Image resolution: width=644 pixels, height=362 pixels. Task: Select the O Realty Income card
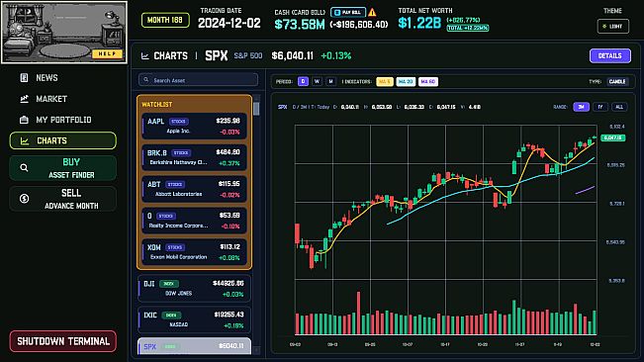click(194, 221)
